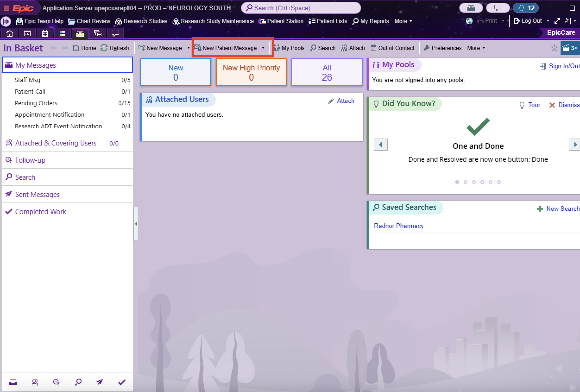Select the second Did You Know page dot
Screen dimensions: 580x392
(465, 182)
